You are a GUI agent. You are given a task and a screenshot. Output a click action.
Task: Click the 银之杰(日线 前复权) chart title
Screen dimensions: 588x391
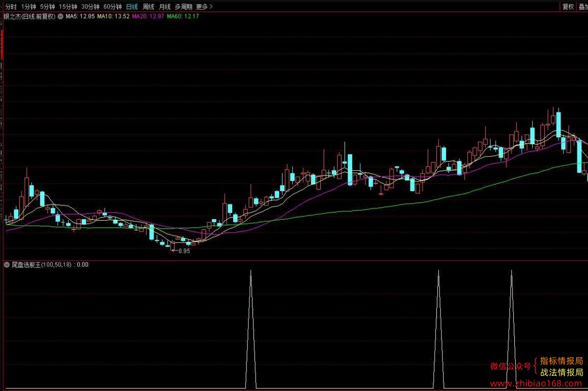pos(29,17)
